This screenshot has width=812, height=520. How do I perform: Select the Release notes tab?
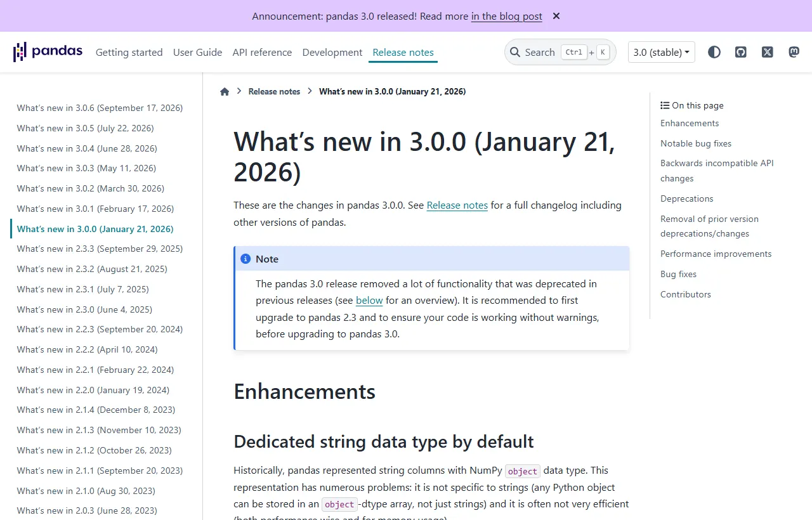pos(403,52)
